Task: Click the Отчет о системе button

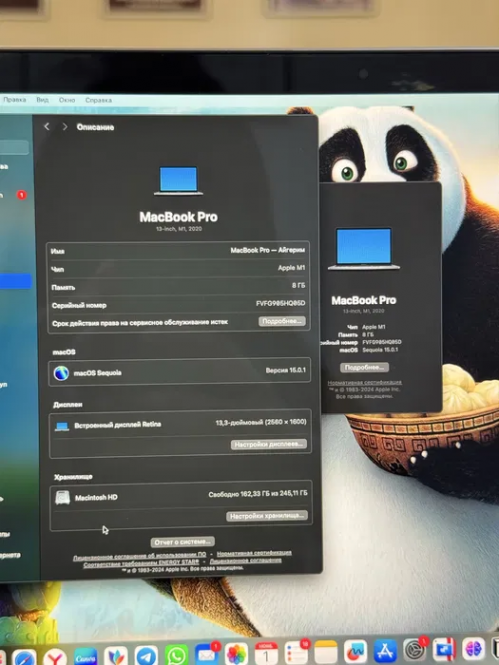Action: tap(183, 542)
